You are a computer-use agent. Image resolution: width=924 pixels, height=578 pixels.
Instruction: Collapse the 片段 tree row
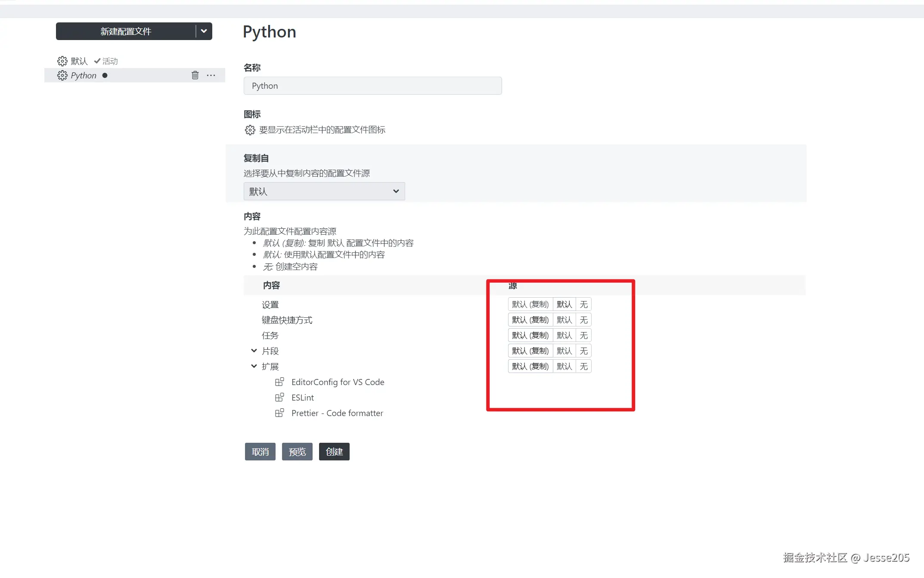(254, 351)
